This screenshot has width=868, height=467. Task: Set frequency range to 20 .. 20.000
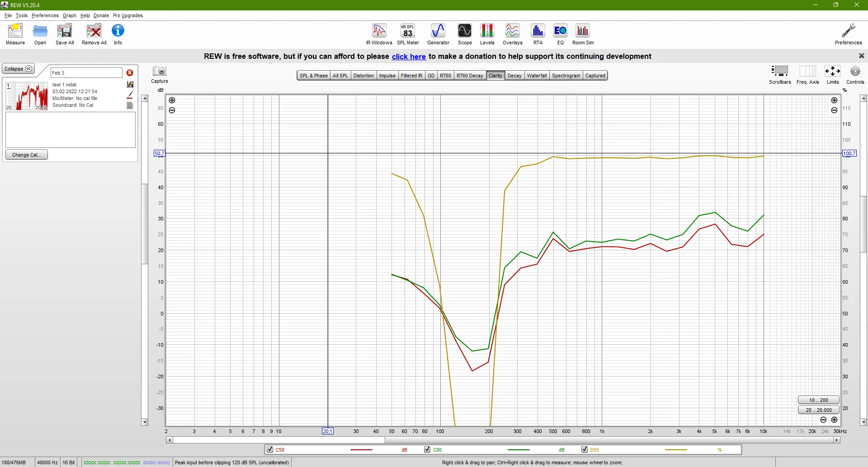(x=818, y=410)
